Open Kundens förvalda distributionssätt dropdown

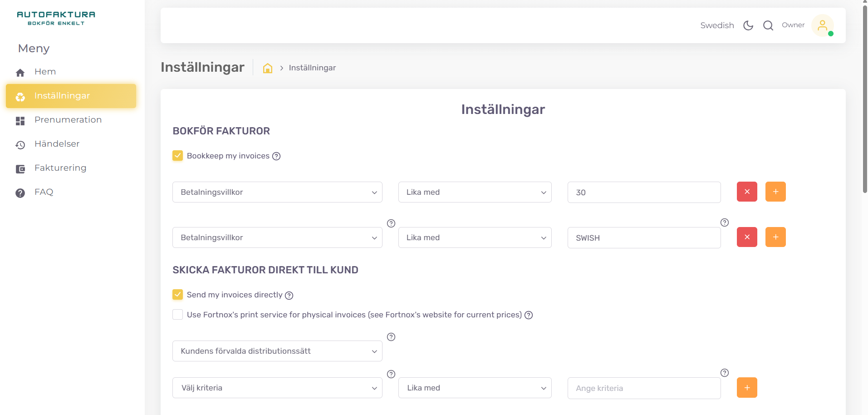click(277, 351)
